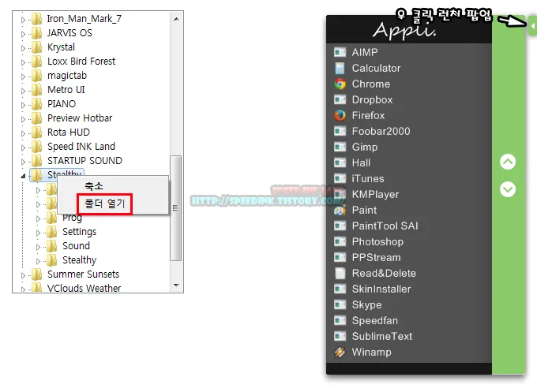Expand the Settings subfolder node
The width and height of the screenshot is (537, 392).
click(38, 233)
